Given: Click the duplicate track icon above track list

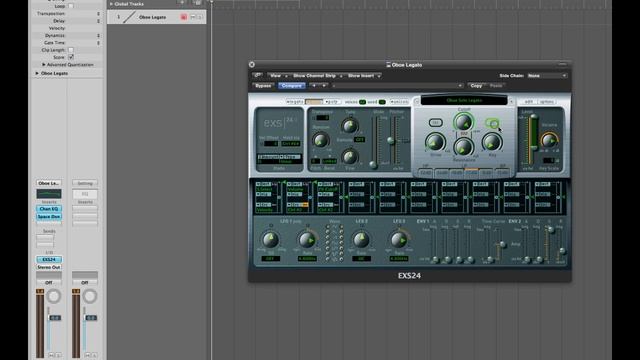Looking at the screenshot, I should point(198,3).
